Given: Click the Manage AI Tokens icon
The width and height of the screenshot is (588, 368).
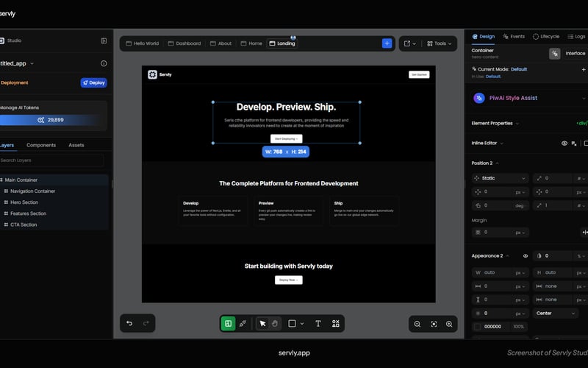Looking at the screenshot, I should pos(40,120).
